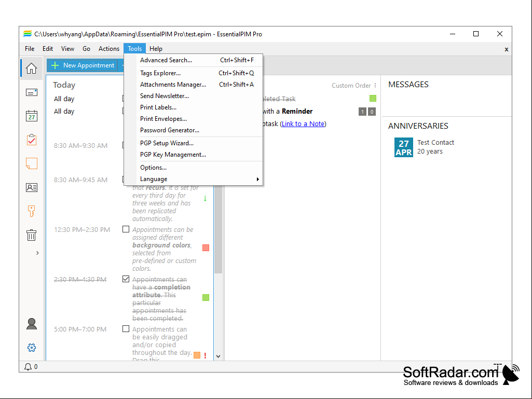Open the Mail module in sidebar
This screenshot has width=532, height=399.
tap(31, 92)
